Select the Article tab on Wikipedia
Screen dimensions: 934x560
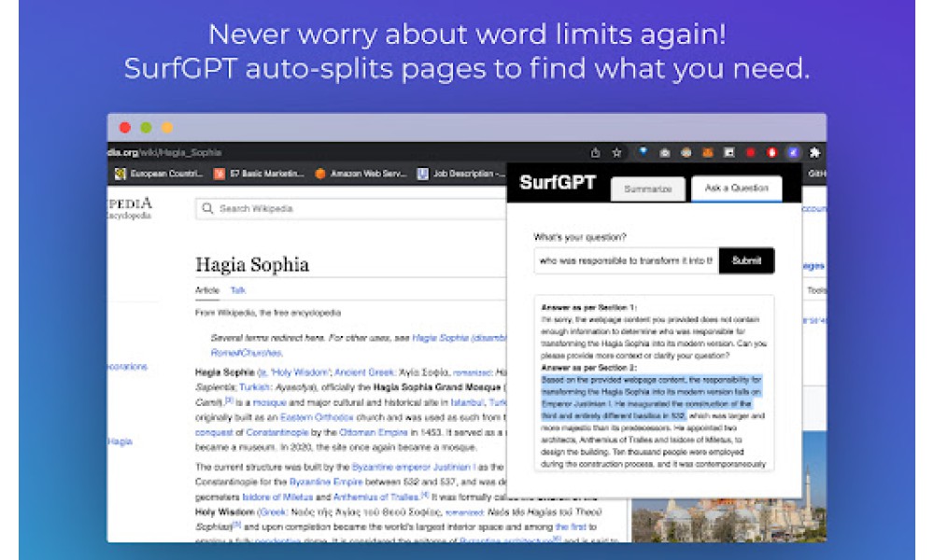[x=207, y=290]
